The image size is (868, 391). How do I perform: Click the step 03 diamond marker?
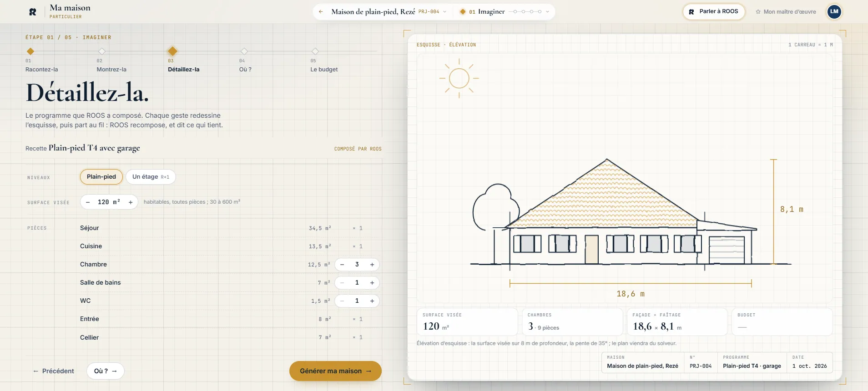tap(172, 51)
